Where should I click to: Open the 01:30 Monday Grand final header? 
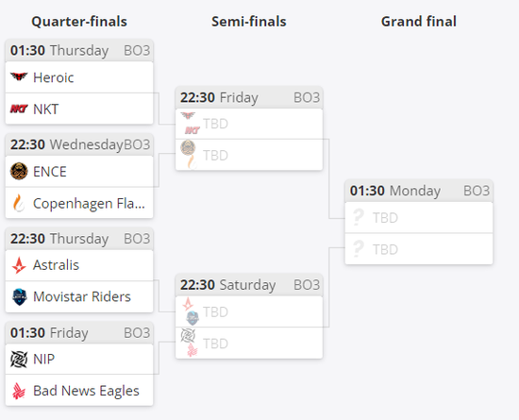419,191
